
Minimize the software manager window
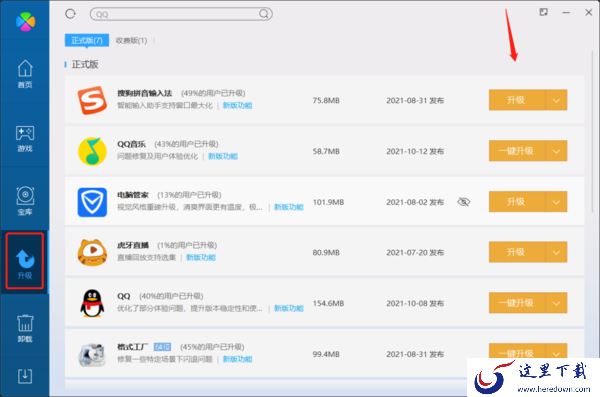click(566, 12)
